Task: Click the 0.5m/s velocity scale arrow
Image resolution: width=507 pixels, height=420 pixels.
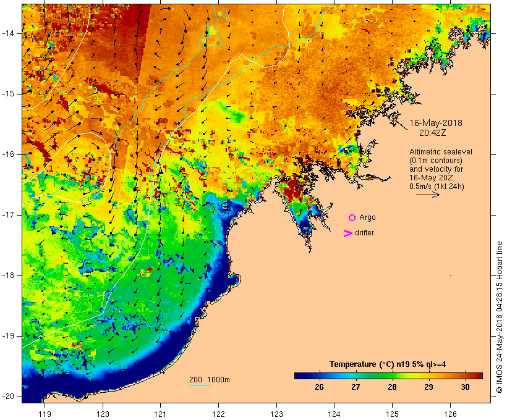Action: [x=428, y=195]
